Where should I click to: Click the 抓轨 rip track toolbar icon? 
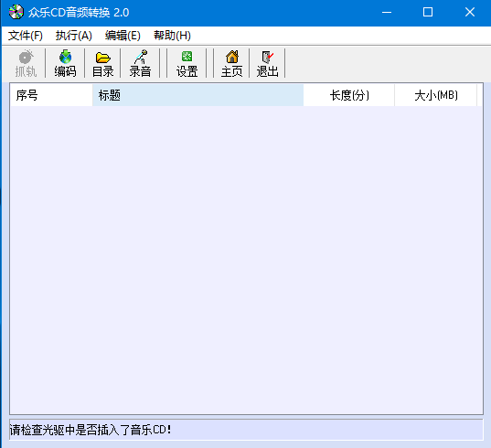coord(26,63)
